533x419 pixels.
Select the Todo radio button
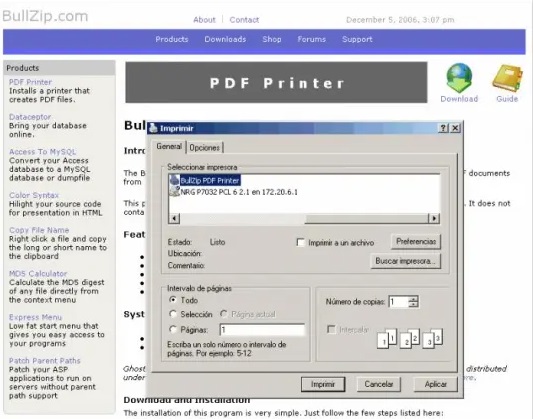(173, 300)
